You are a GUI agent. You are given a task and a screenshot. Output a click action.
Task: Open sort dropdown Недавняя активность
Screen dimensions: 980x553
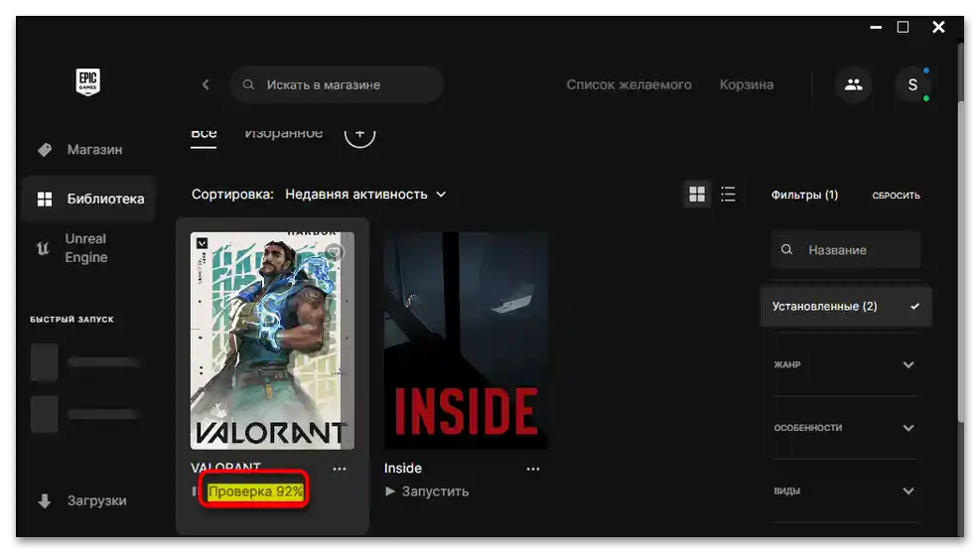365,195
